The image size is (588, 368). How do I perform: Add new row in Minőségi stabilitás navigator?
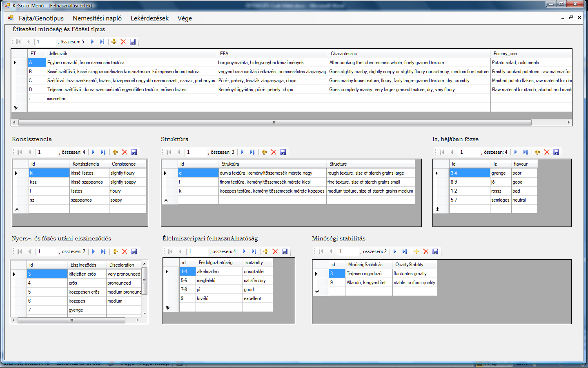pyautogui.click(x=416, y=251)
